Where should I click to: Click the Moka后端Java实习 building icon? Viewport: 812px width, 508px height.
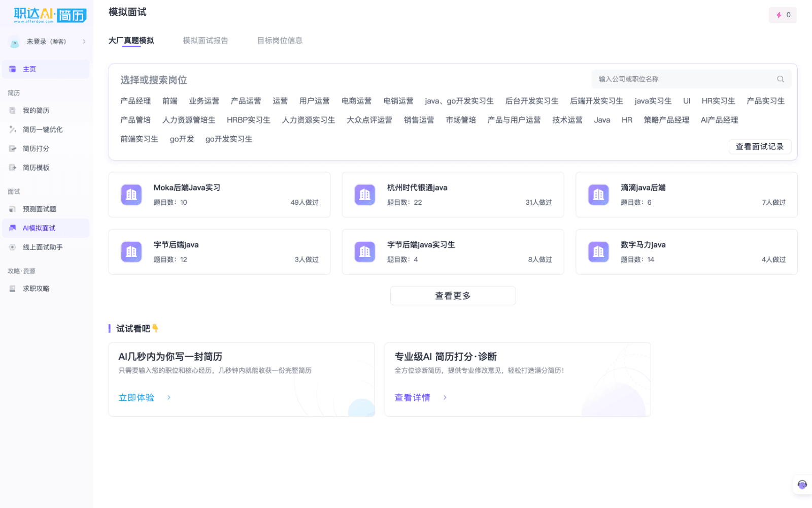131,195
